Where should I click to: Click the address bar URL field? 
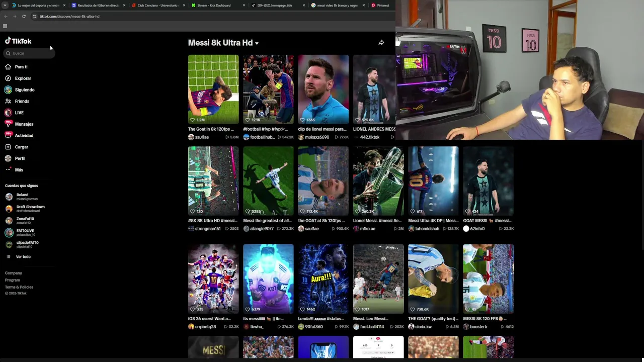pos(211,17)
